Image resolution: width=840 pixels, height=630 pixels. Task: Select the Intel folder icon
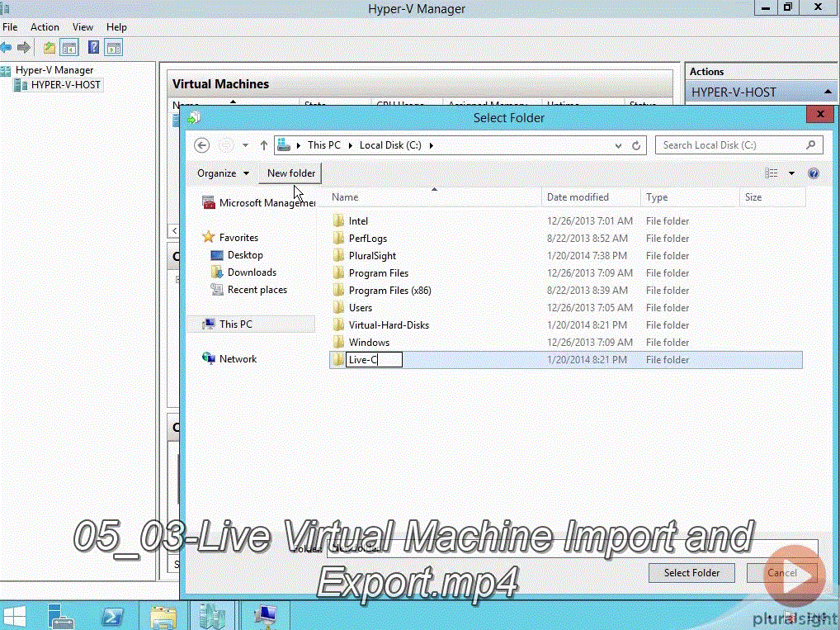338,221
